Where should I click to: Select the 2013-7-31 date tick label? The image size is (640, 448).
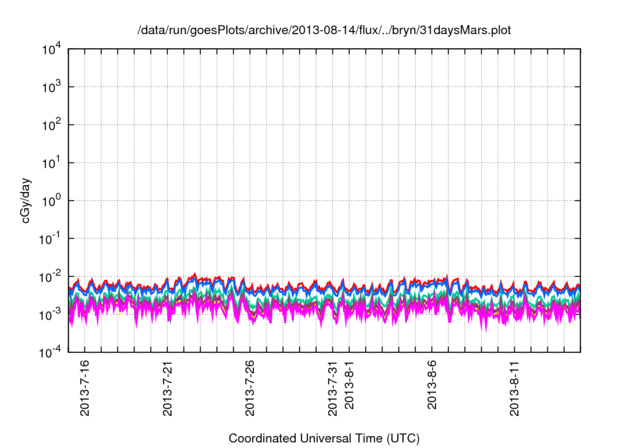tap(333, 389)
